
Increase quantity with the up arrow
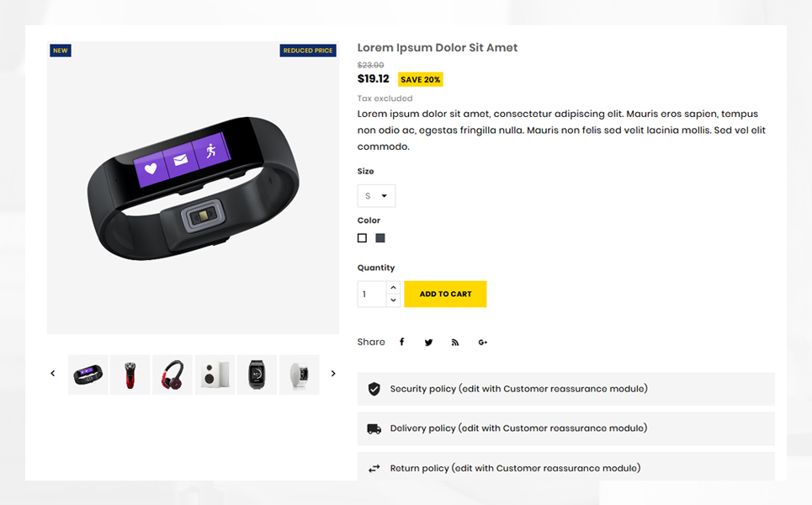394,288
